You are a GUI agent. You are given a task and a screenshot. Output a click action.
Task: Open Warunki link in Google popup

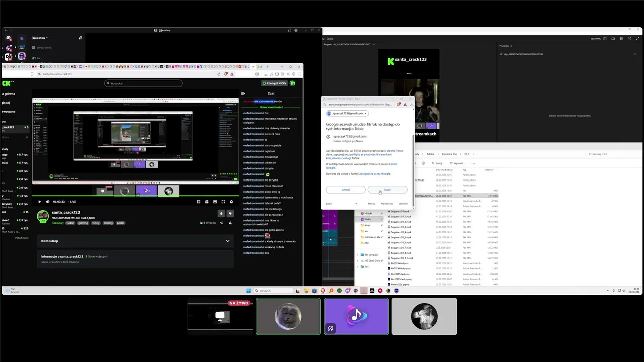point(403,204)
